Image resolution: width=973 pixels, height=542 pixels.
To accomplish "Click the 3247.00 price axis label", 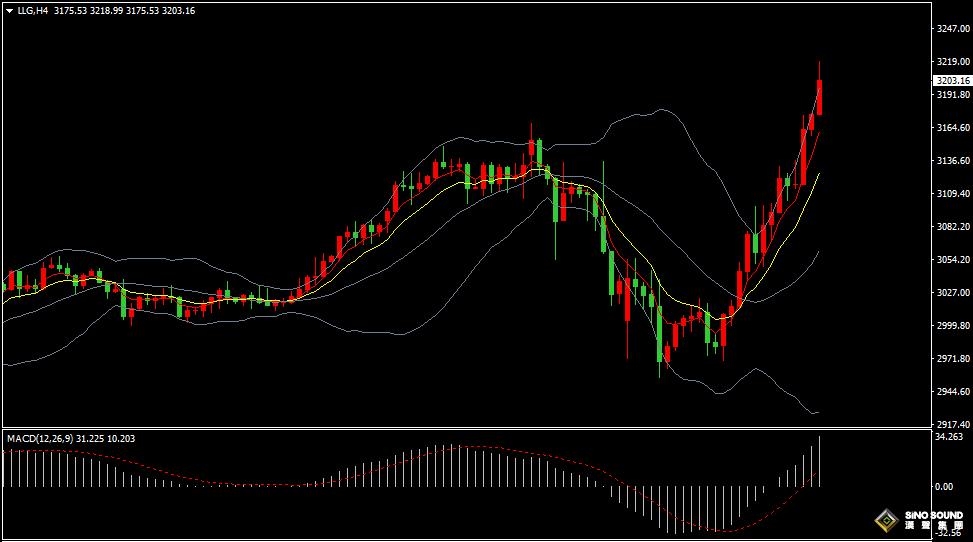I will (951, 29).
